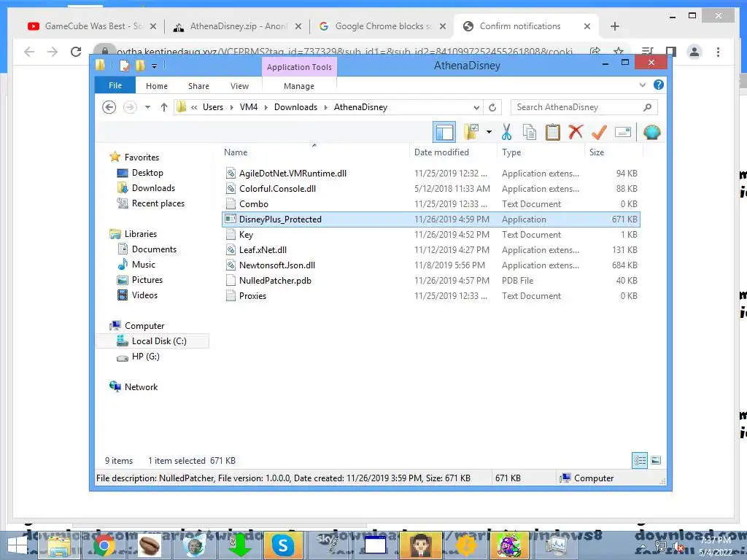Click the Search AthenaDisney field
747x560 pixels.
point(584,107)
